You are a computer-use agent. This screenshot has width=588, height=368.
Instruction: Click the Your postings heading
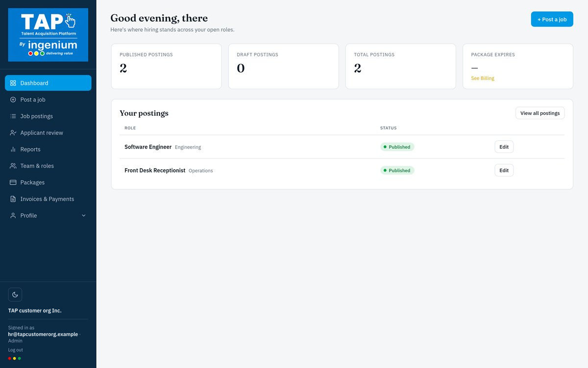(144, 113)
